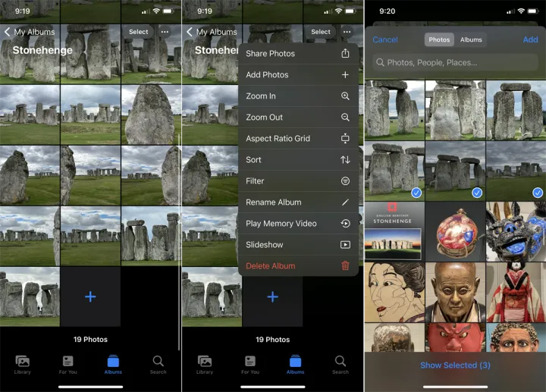Image resolution: width=546 pixels, height=392 pixels.
Task: Uncheck the leftmost selected Stonehenge photo
Action: tap(394, 171)
